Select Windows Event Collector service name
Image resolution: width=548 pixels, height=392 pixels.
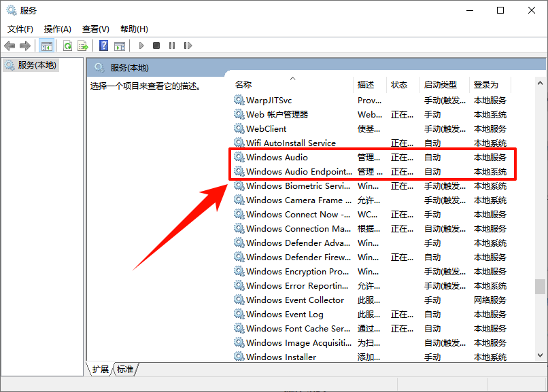click(295, 300)
